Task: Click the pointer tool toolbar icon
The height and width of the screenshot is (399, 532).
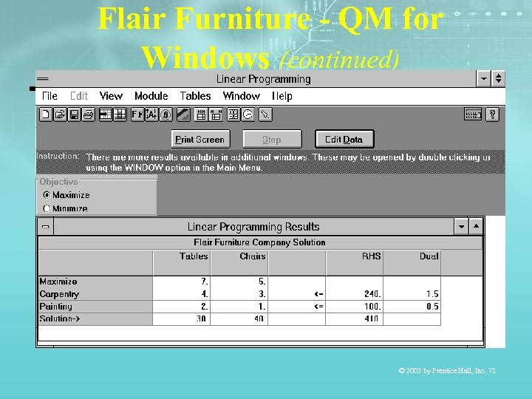Action: 265,115
